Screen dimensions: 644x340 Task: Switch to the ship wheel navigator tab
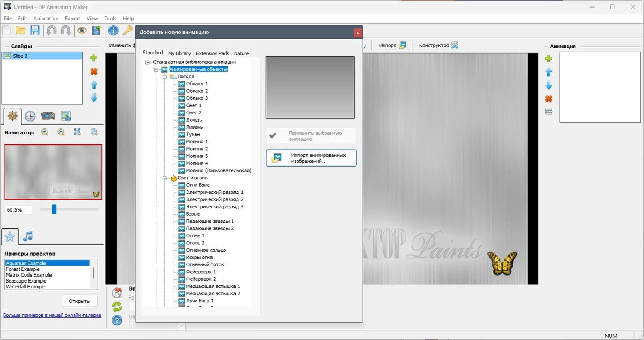tap(13, 115)
